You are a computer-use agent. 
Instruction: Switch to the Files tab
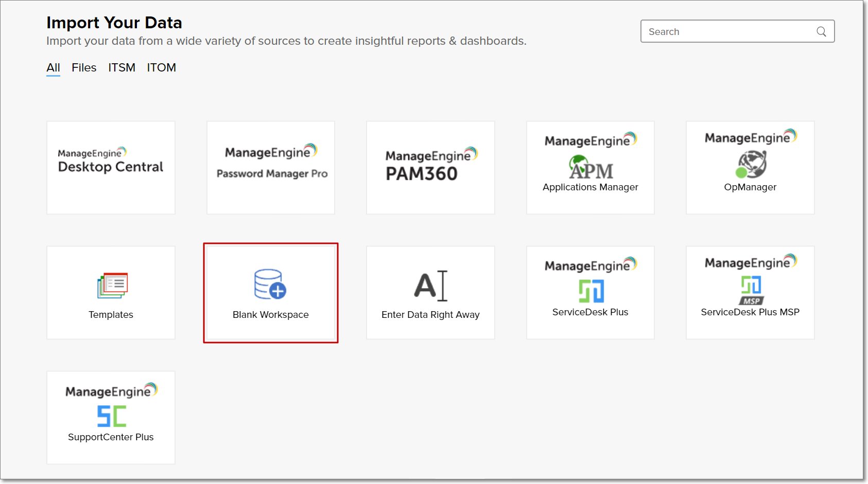click(x=84, y=67)
